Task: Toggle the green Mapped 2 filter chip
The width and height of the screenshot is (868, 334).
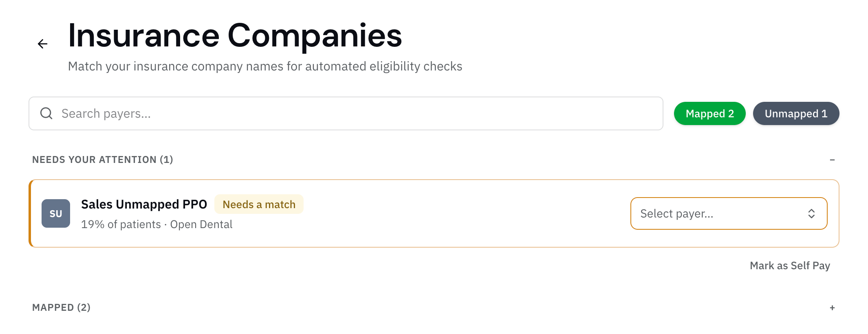Action: pyautogui.click(x=709, y=113)
